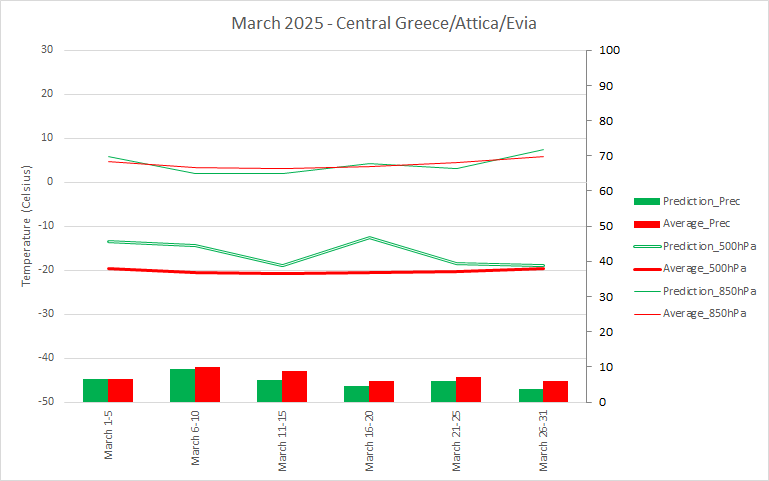The height and width of the screenshot is (481, 769).
Task: Select the red bar for March 26-31
Action: pyautogui.click(x=555, y=391)
